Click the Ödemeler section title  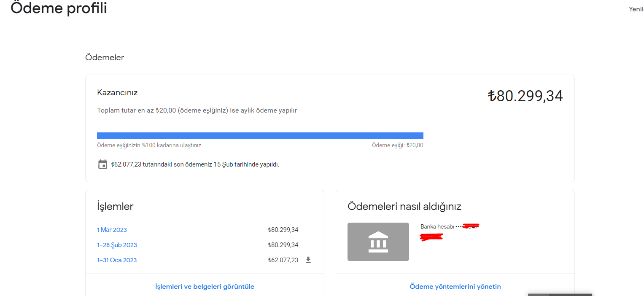click(105, 57)
